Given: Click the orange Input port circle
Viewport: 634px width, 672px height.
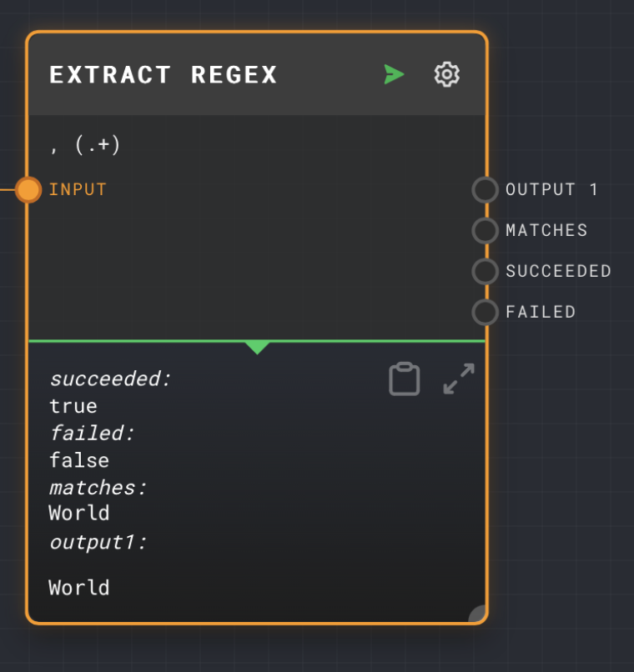Looking at the screenshot, I should pyautogui.click(x=28, y=189).
